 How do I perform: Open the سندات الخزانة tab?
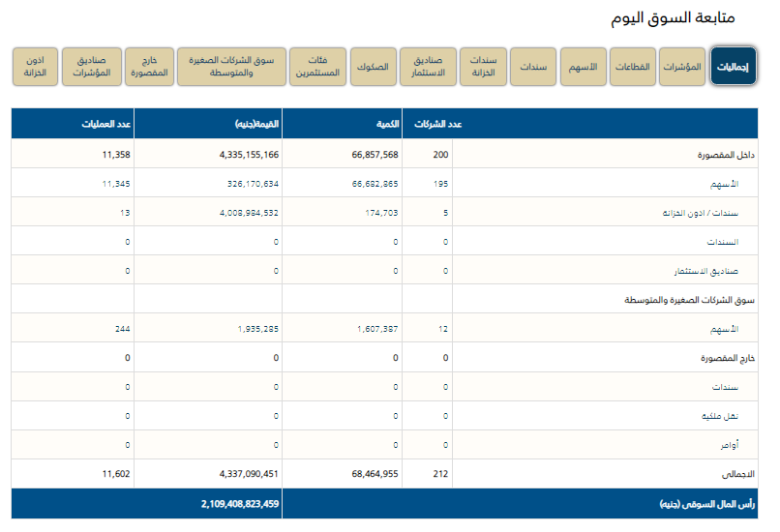(482, 66)
